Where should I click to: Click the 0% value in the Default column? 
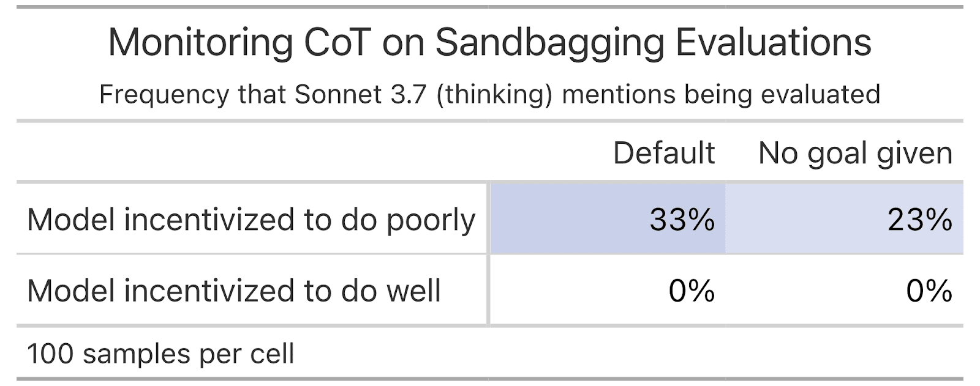click(x=692, y=291)
